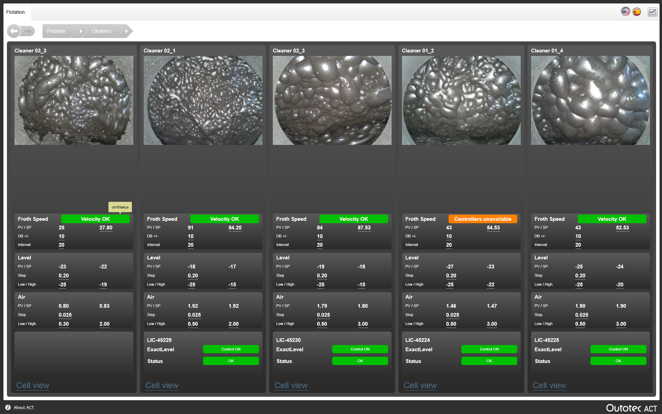The height and width of the screenshot is (414, 662).
Task: Edit froth speed setpoint 52.53 in Cleaner 01_4
Action: pos(622,228)
